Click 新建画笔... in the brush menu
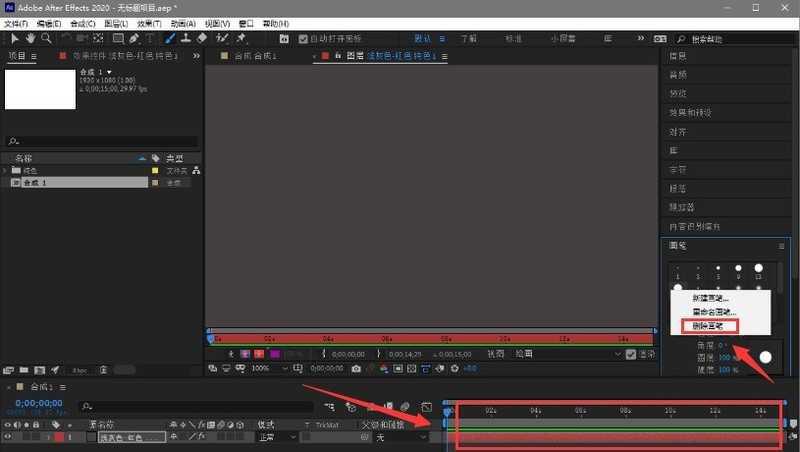The height and width of the screenshot is (452, 800). click(710, 298)
